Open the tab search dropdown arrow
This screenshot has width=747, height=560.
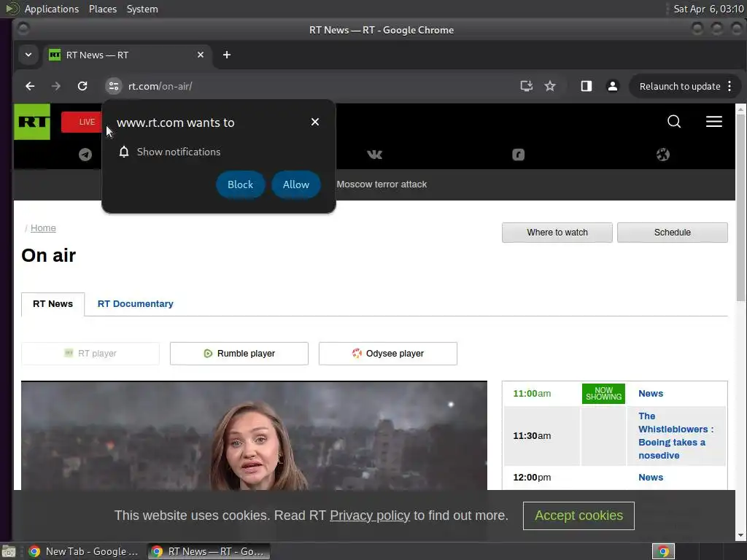tap(28, 55)
